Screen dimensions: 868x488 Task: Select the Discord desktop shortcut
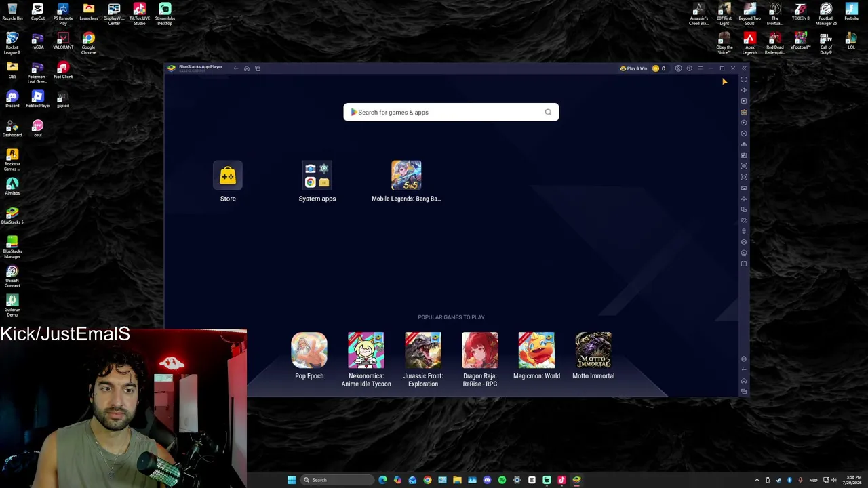[x=12, y=100]
